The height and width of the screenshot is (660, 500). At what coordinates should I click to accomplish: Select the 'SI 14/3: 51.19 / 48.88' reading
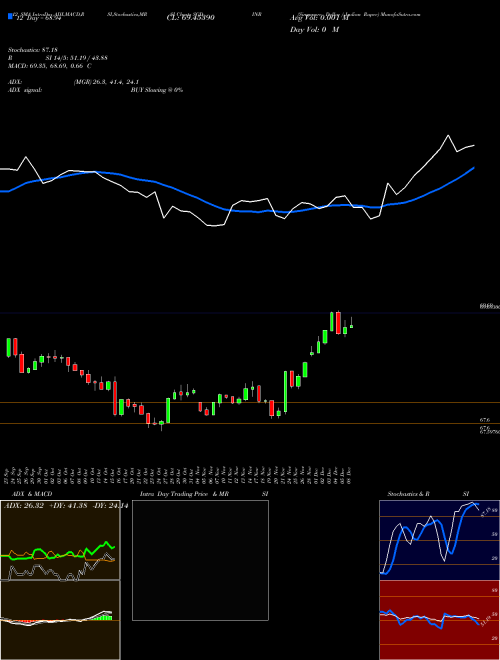pyautogui.click(x=77, y=58)
